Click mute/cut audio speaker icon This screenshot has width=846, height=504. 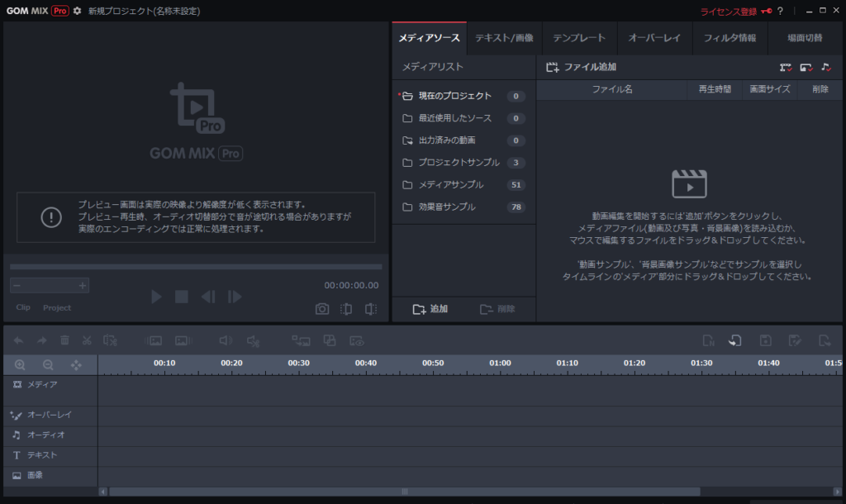click(x=253, y=340)
